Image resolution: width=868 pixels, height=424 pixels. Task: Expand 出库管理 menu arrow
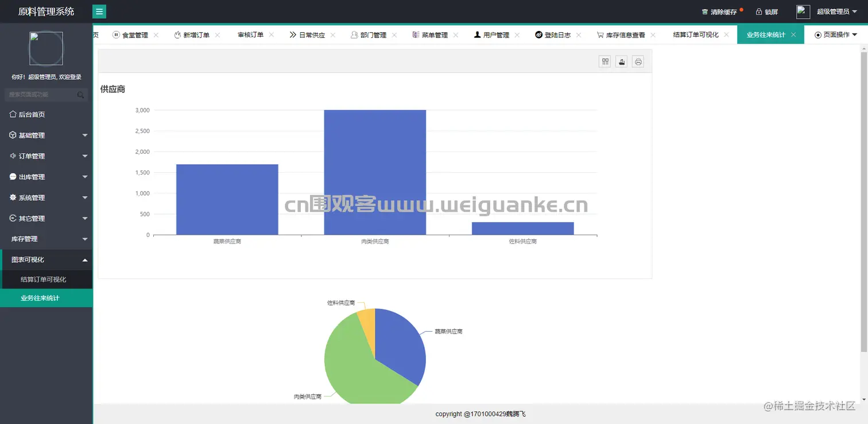click(85, 177)
